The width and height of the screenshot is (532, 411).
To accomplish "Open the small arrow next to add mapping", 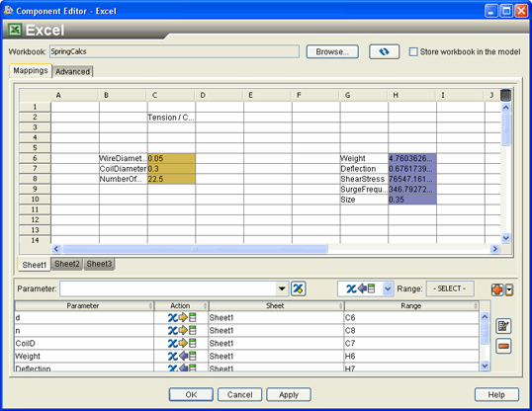I will (509, 289).
